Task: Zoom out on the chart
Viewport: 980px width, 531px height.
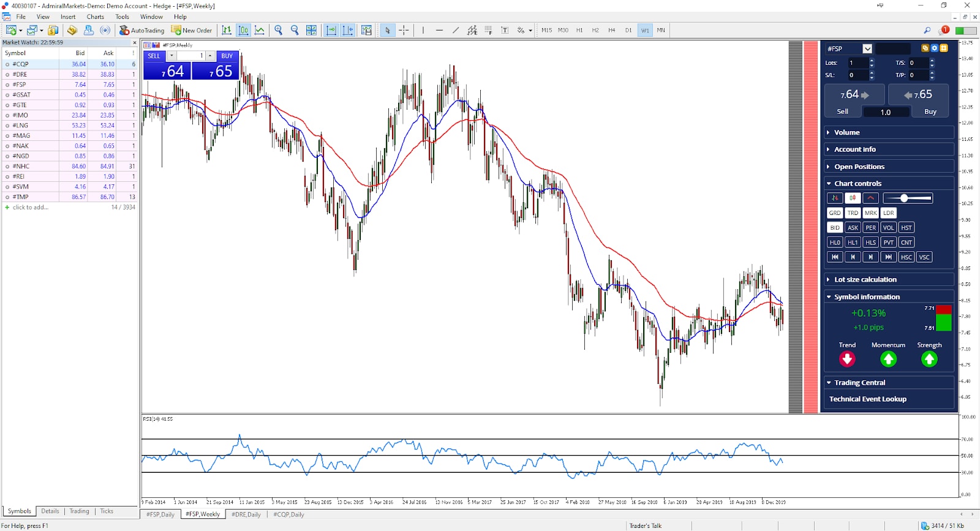Action: point(295,30)
